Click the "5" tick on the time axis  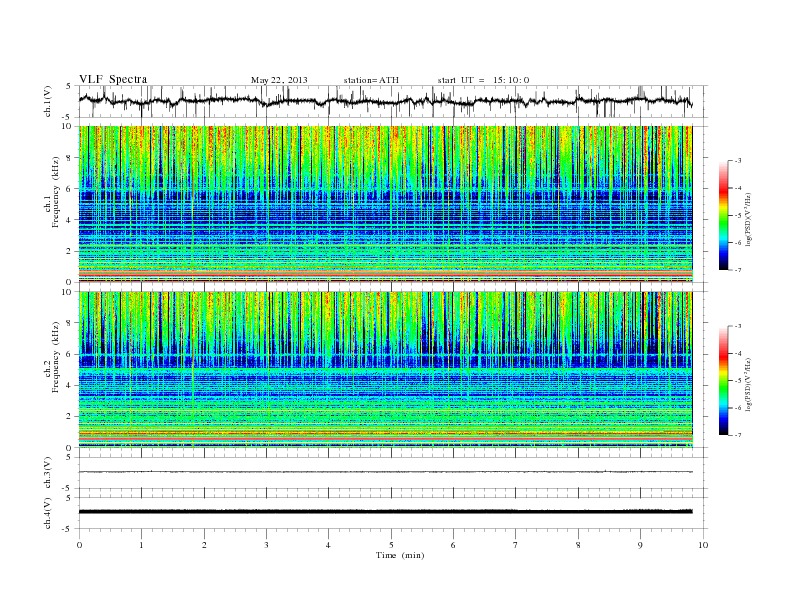[x=391, y=545]
